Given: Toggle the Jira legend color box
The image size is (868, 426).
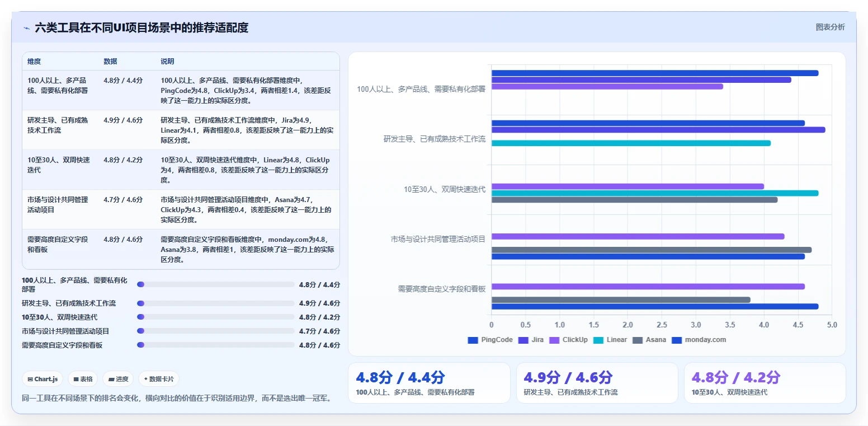Looking at the screenshot, I should [523, 340].
